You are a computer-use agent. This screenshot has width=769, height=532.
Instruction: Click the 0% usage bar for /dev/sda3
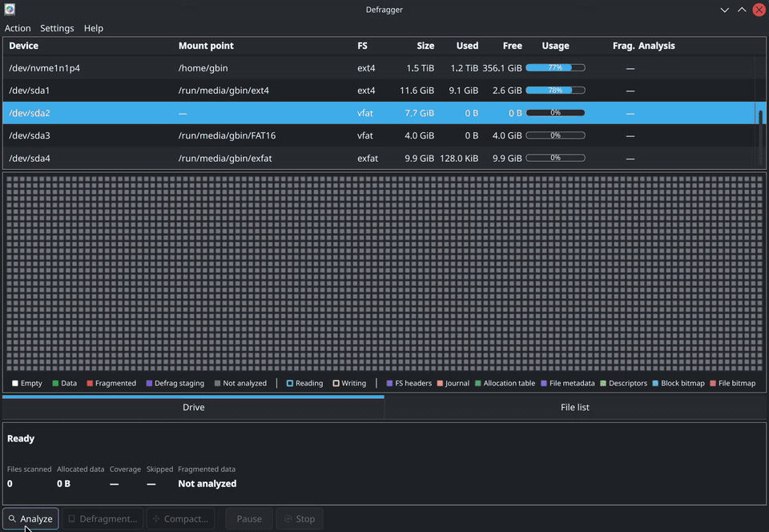click(555, 135)
